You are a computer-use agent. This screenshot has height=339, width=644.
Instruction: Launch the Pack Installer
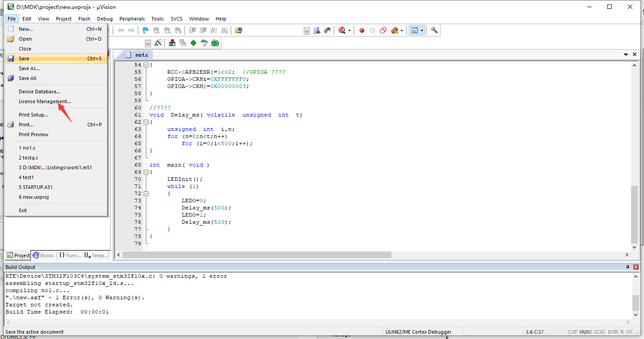[x=215, y=43]
